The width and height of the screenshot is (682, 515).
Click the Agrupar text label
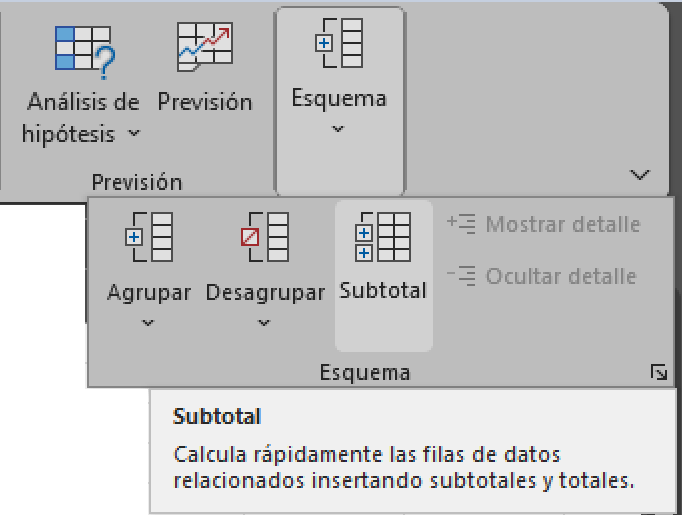(149, 293)
